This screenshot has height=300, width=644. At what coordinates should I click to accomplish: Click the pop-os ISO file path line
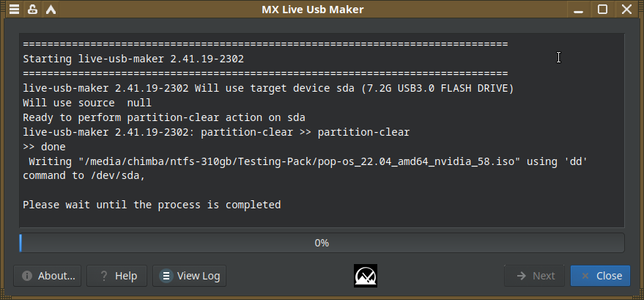click(306, 161)
